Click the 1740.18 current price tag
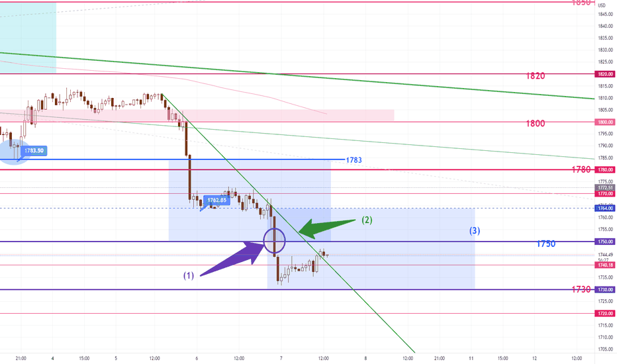Image resolution: width=617 pixels, height=364 pixels. click(x=606, y=265)
